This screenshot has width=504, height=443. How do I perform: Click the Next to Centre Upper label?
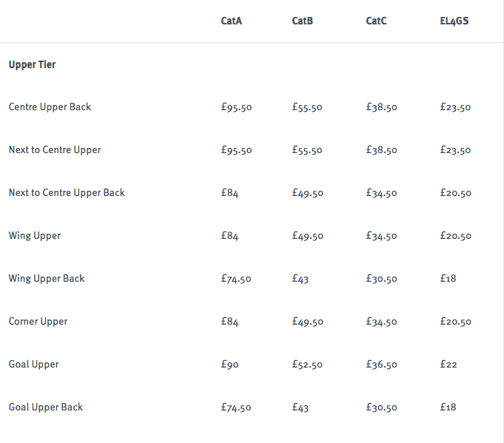click(x=55, y=149)
